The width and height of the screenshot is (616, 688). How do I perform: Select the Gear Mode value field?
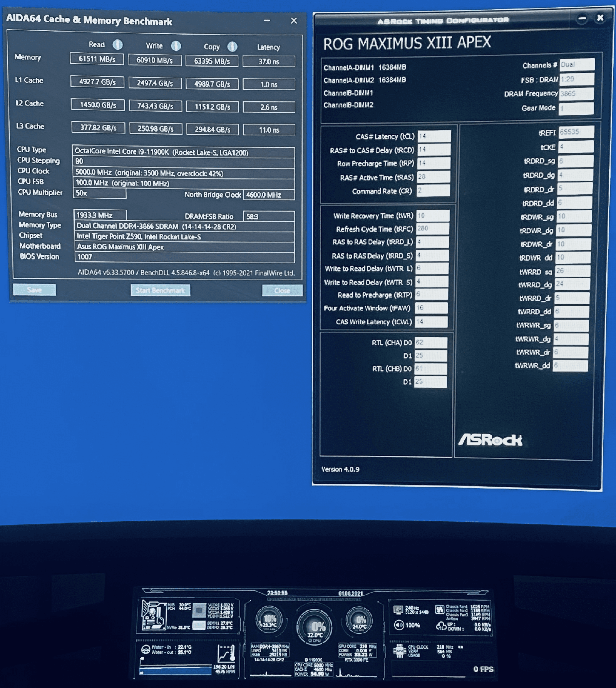(576, 108)
